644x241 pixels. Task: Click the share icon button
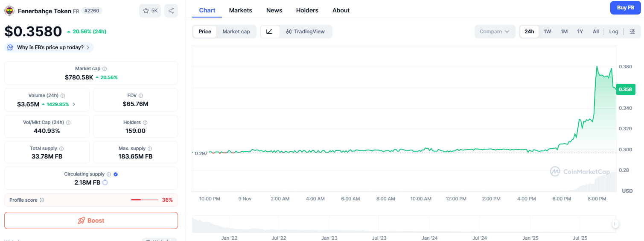(x=171, y=11)
